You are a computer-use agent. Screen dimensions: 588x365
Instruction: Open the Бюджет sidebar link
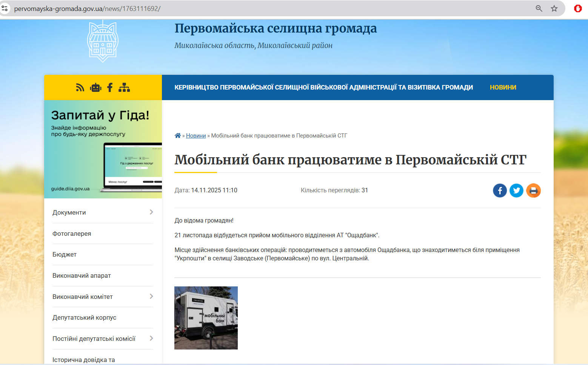pyautogui.click(x=65, y=255)
